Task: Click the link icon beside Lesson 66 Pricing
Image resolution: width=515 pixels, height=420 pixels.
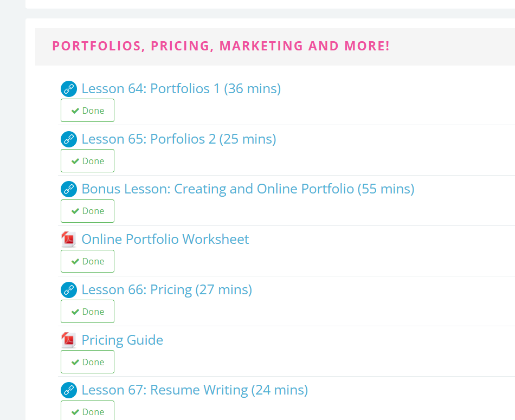Action: click(69, 290)
